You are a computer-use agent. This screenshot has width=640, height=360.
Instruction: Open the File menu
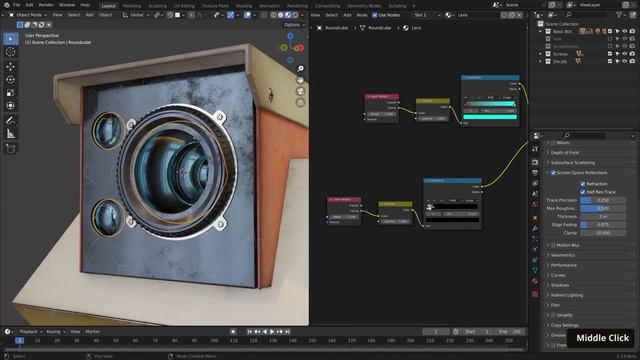(17, 5)
